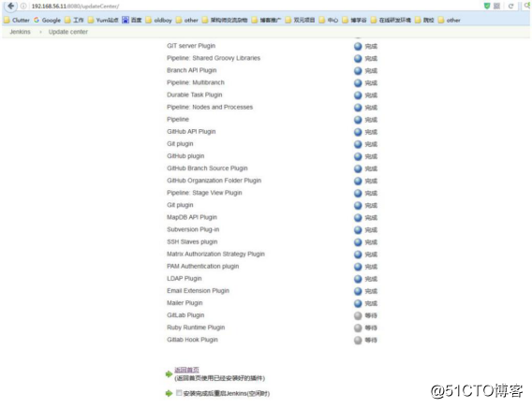
Task: Select the 等待 status text for Ruby Runtime Plugin
Action: pyautogui.click(x=371, y=328)
